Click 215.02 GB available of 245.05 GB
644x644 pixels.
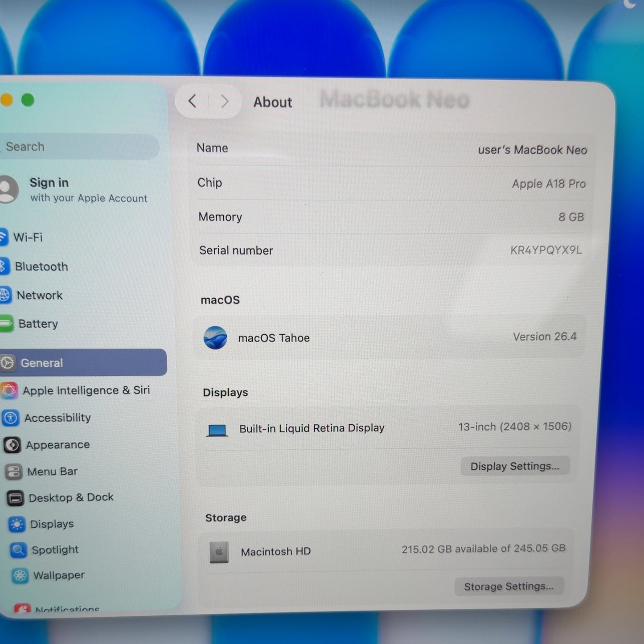484,549
